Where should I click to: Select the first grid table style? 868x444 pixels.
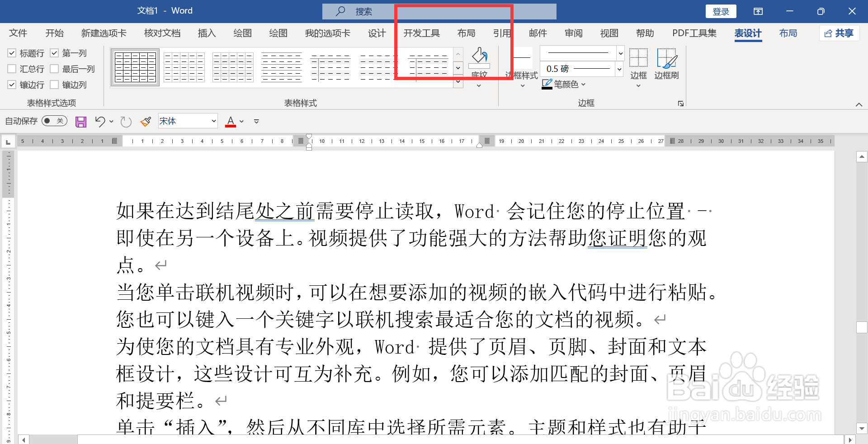pyautogui.click(x=135, y=67)
